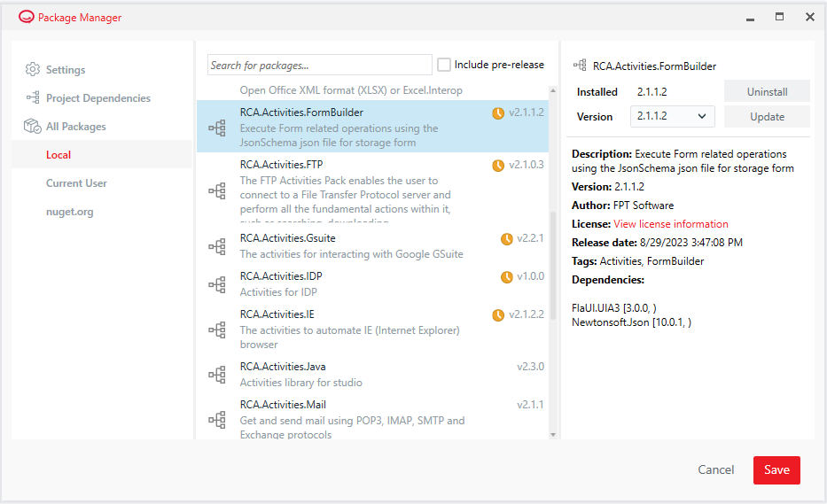827x504 pixels.
Task: Click the clock icon beside FTP v2.1.0.3
Action: (498, 166)
